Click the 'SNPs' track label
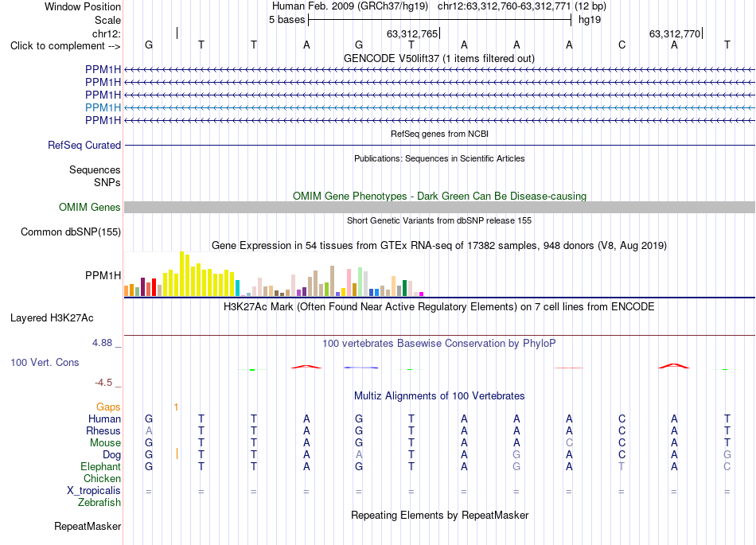Image resolution: width=756 pixels, height=545 pixels. [x=107, y=183]
